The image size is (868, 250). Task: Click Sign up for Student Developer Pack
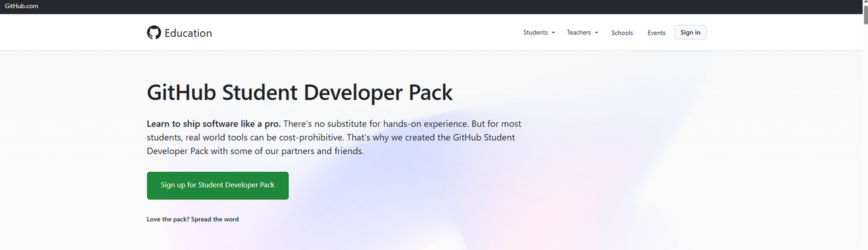click(218, 185)
